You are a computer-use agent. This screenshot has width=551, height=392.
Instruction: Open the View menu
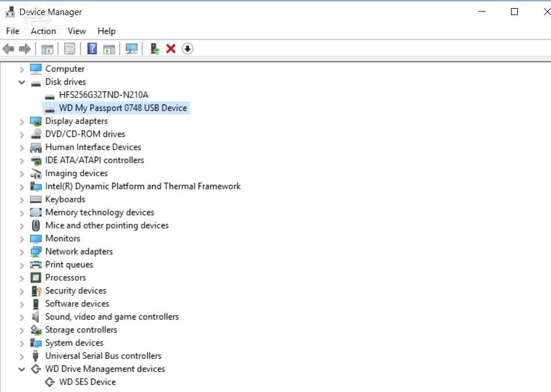77,31
